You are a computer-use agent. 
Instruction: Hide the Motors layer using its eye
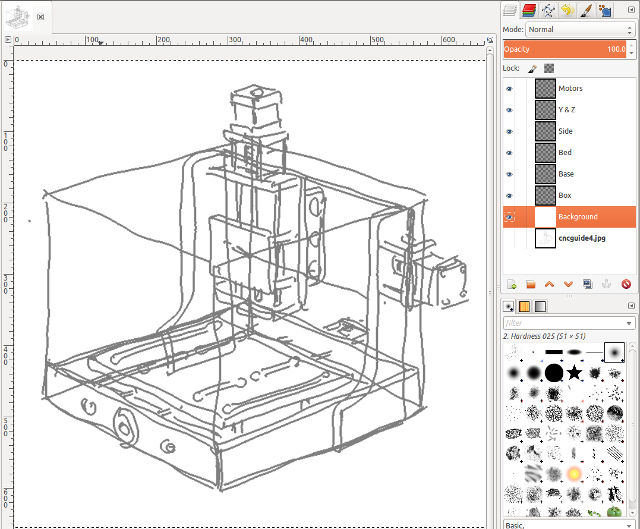(509, 89)
